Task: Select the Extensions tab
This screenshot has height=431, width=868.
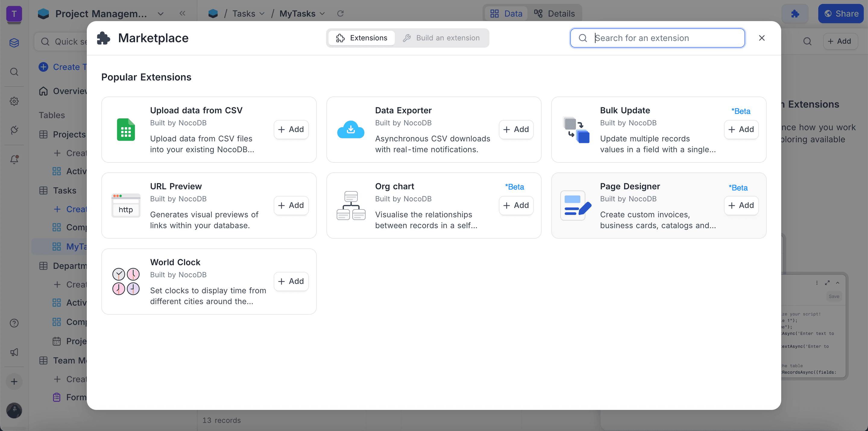Action: coord(362,38)
